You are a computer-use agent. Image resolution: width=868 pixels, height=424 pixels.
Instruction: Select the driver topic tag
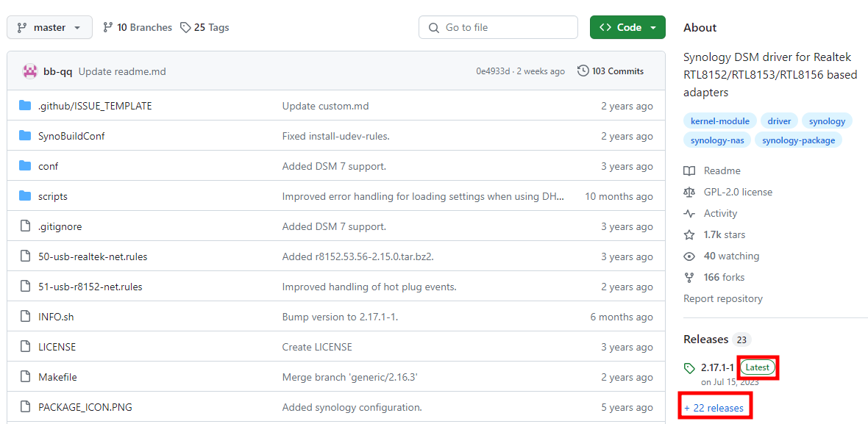779,121
